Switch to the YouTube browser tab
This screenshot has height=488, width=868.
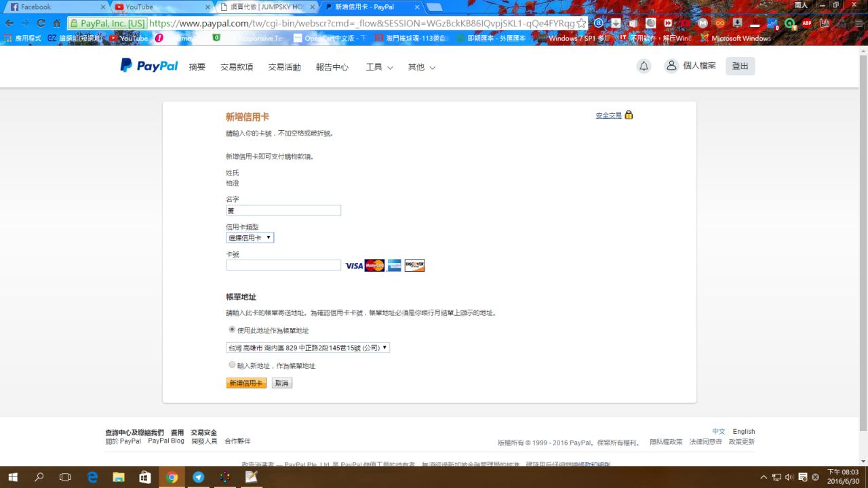click(x=161, y=7)
